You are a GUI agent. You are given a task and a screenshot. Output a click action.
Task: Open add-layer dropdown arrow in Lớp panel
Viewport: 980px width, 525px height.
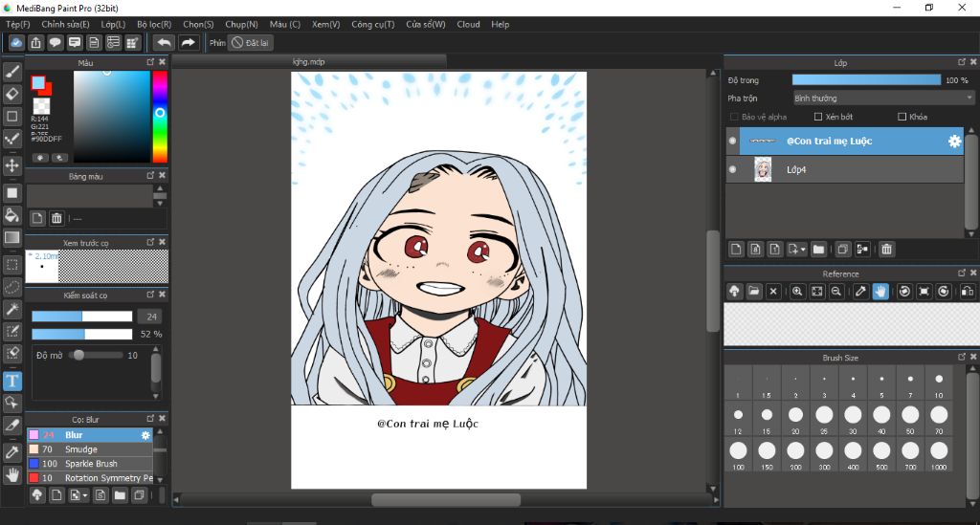(803, 250)
